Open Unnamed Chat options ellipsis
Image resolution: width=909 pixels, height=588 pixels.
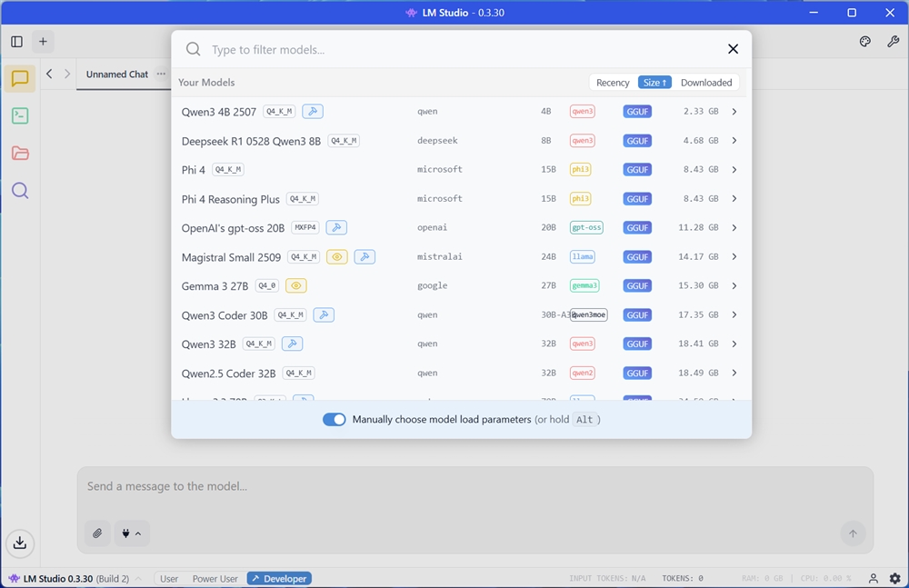pyautogui.click(x=161, y=74)
